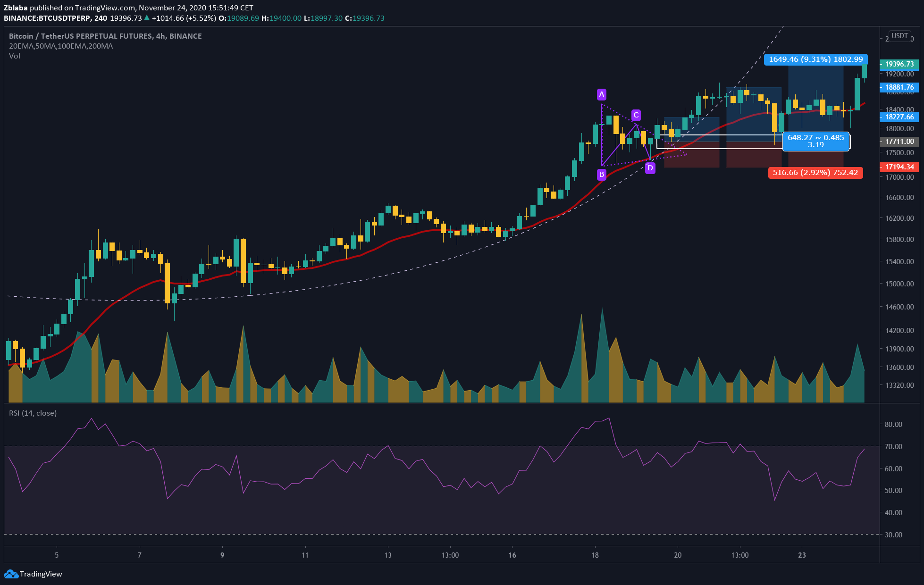Click the 18227.66 blue price tag
The height and width of the screenshot is (585, 924).
click(899, 117)
